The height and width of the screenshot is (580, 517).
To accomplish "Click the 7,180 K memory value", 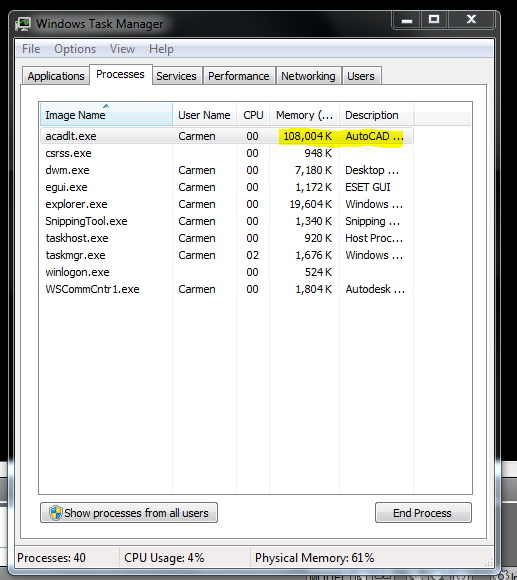I will (x=314, y=170).
